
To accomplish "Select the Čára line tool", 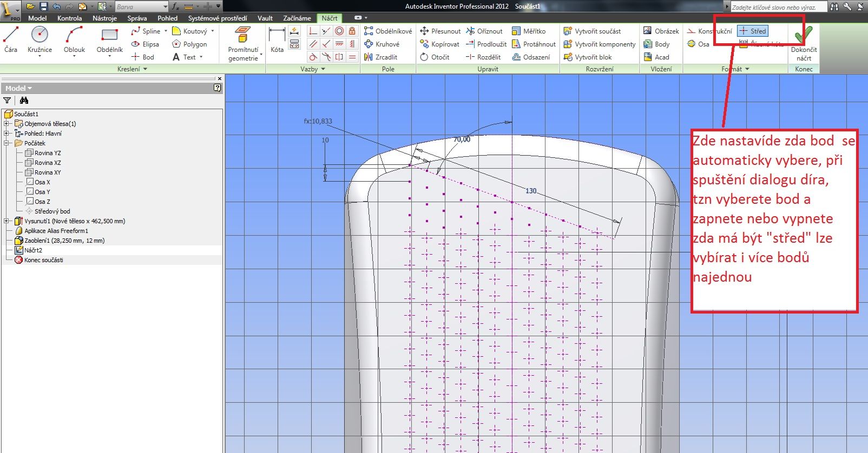I will [11, 40].
